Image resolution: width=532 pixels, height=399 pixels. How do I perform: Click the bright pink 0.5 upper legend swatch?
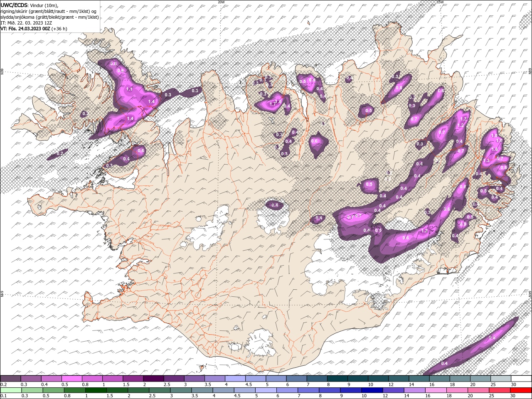pyautogui.click(x=71, y=379)
